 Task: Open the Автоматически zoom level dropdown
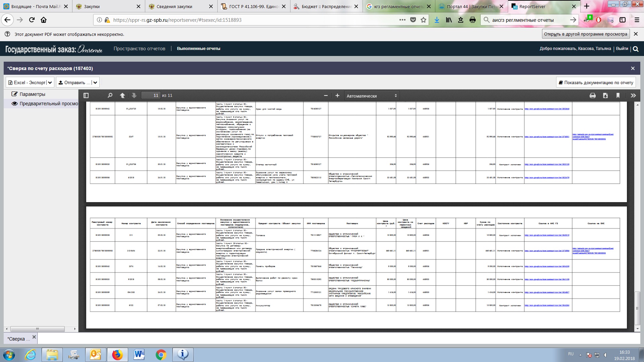coord(371,96)
